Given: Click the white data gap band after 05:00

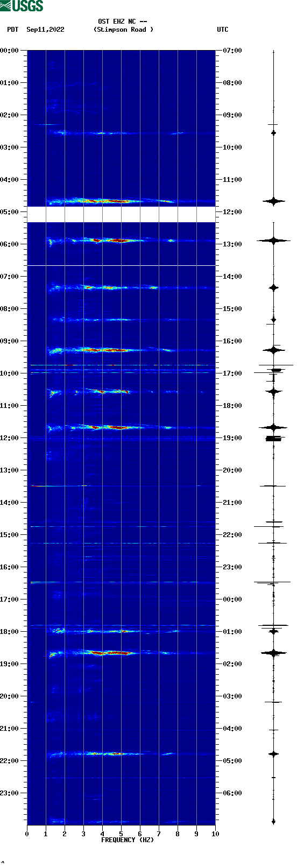Looking at the screenshot, I should tap(121, 214).
